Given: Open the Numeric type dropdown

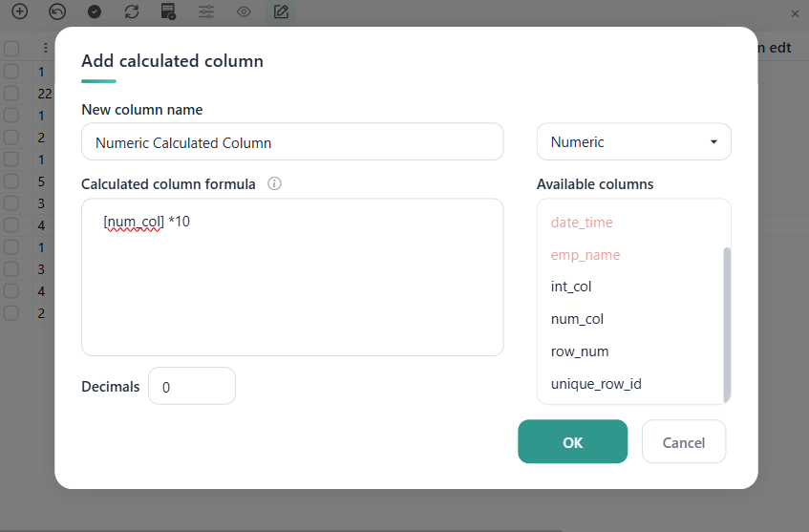Looking at the screenshot, I should (x=633, y=142).
